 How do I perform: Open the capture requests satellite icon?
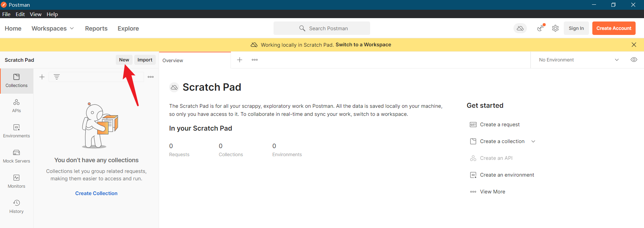[541, 28]
